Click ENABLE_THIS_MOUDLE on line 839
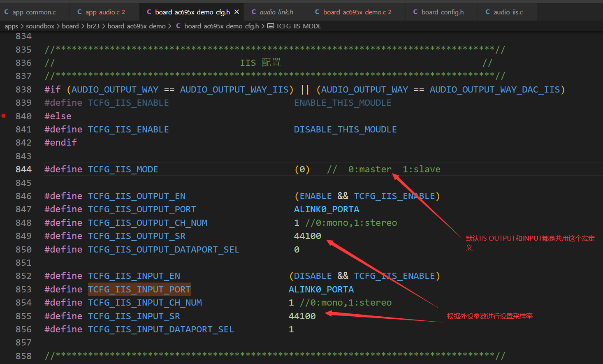 (x=343, y=103)
